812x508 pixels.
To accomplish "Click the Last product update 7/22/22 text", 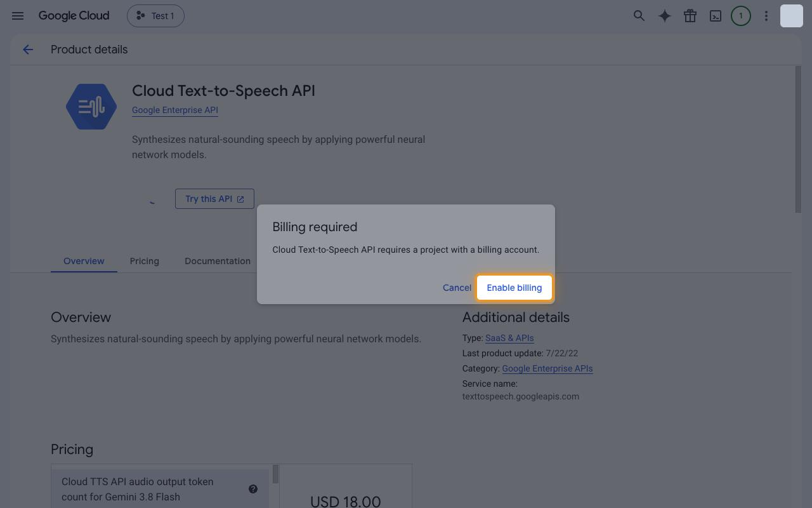I will [520, 353].
